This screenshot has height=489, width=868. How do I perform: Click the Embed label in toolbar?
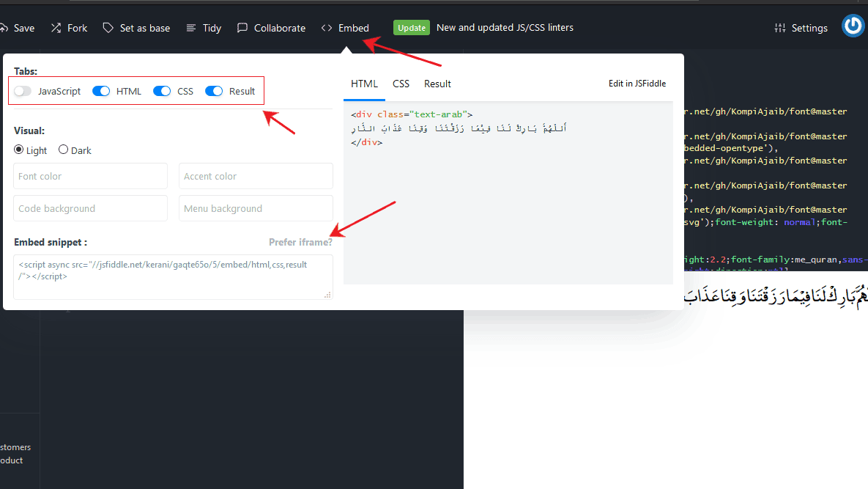pos(353,28)
